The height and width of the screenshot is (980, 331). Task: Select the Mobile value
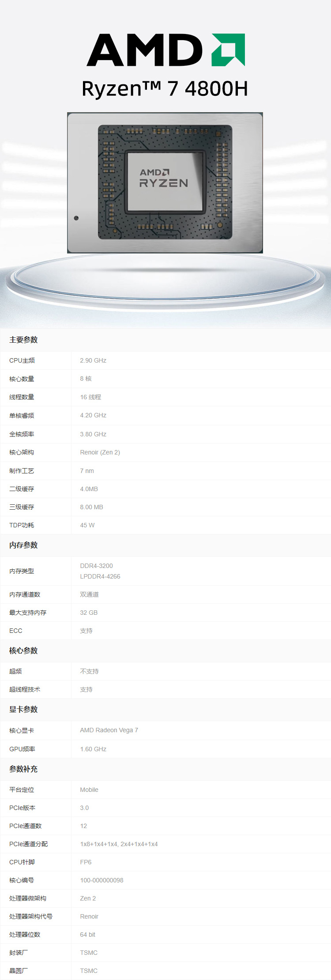89,790
